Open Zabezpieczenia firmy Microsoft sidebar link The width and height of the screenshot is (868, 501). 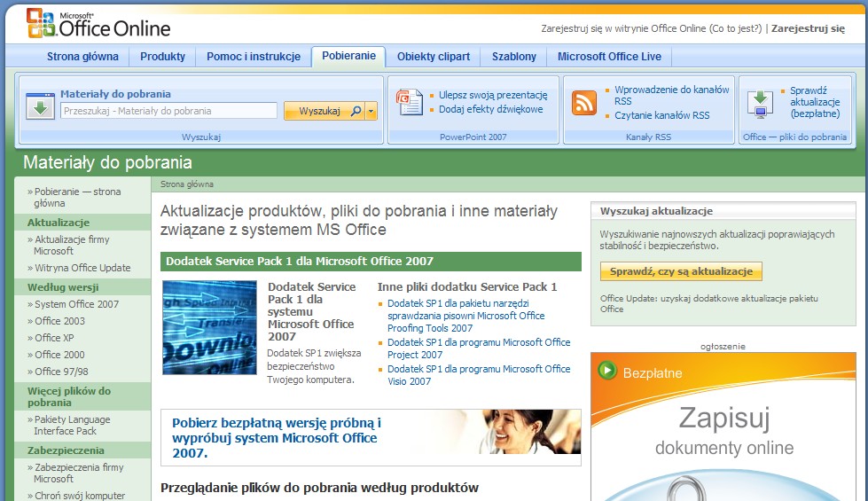click(79, 473)
